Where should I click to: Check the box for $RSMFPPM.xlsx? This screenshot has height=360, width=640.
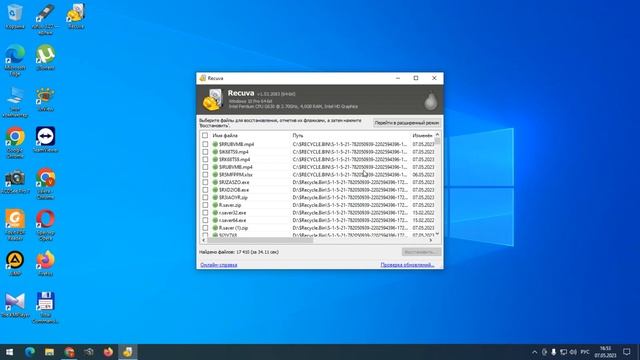pos(205,174)
